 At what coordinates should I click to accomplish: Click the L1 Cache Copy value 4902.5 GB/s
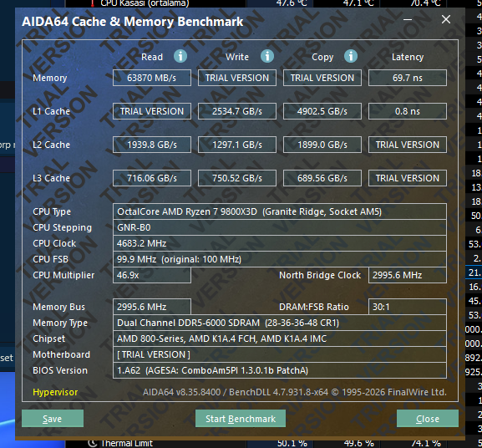(322, 111)
